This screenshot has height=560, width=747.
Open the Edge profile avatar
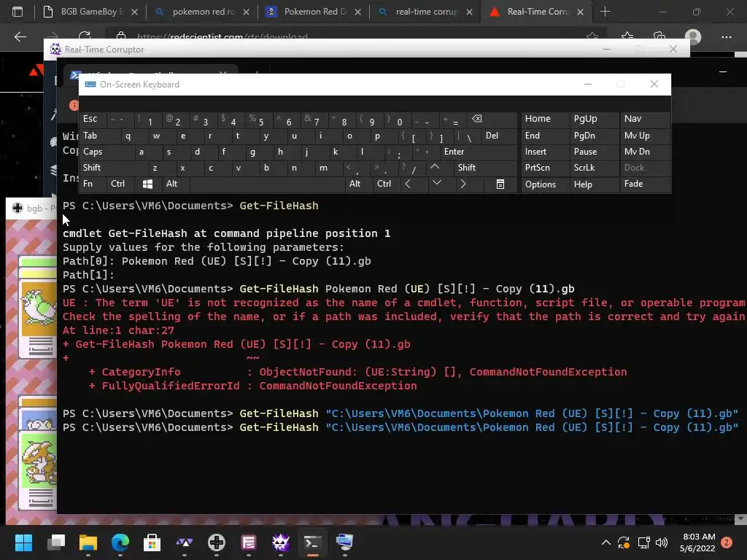click(693, 36)
